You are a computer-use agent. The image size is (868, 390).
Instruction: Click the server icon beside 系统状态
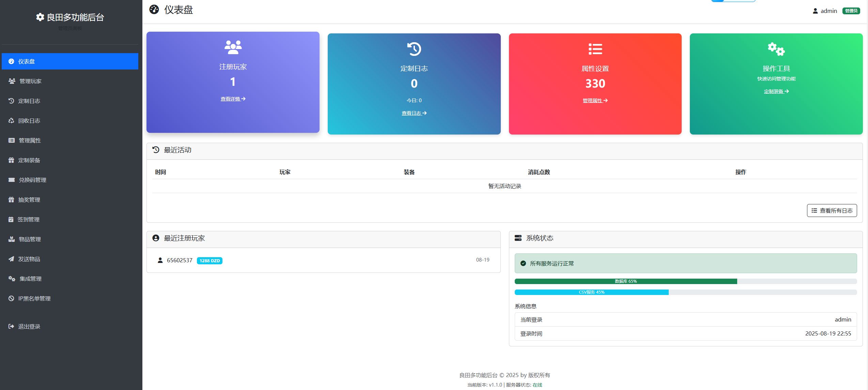[x=518, y=238]
